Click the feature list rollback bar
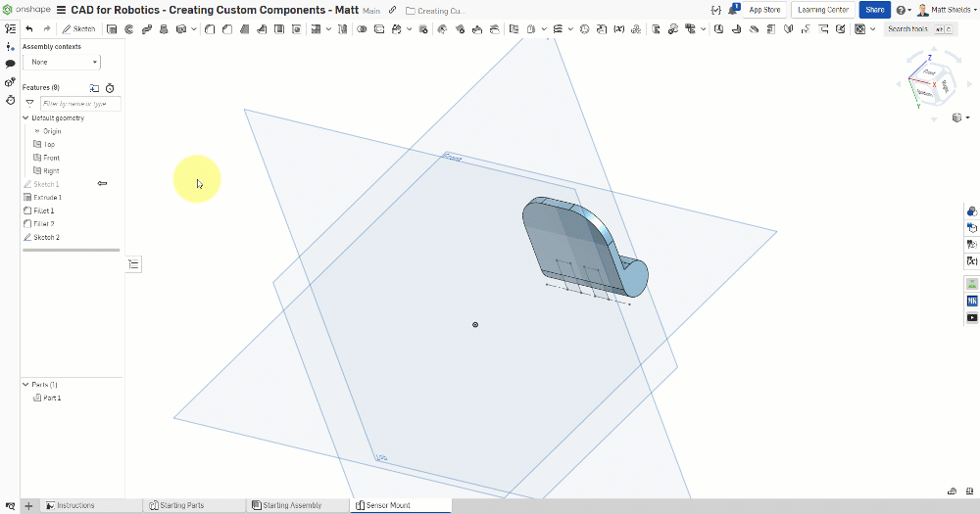 (72, 250)
